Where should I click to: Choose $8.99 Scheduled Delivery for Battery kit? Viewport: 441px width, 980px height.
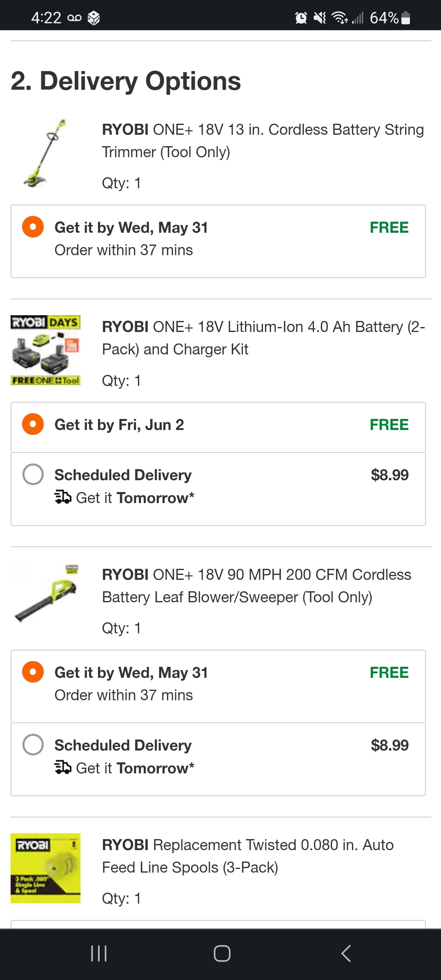click(33, 474)
